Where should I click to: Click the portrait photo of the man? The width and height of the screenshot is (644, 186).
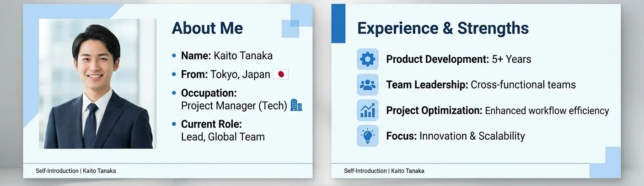(x=98, y=83)
